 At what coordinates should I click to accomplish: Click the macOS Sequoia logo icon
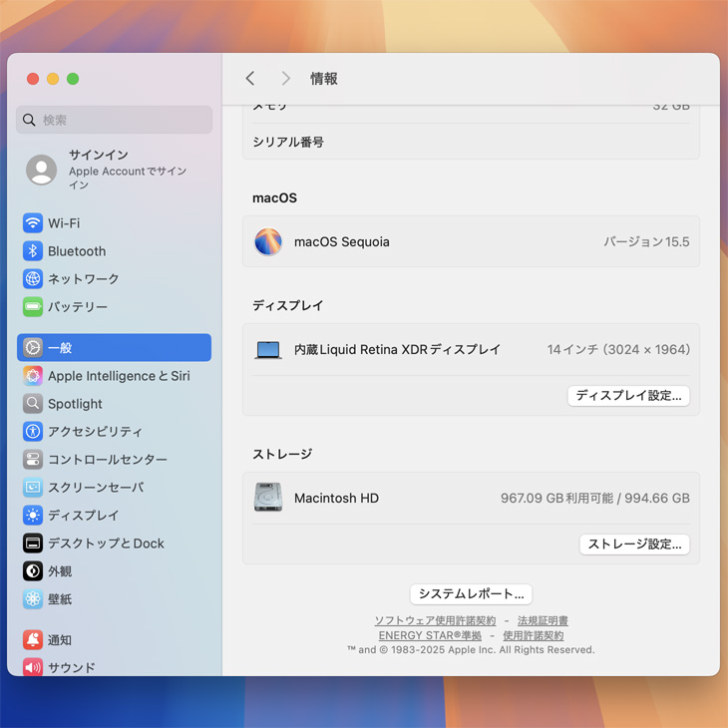point(268,241)
